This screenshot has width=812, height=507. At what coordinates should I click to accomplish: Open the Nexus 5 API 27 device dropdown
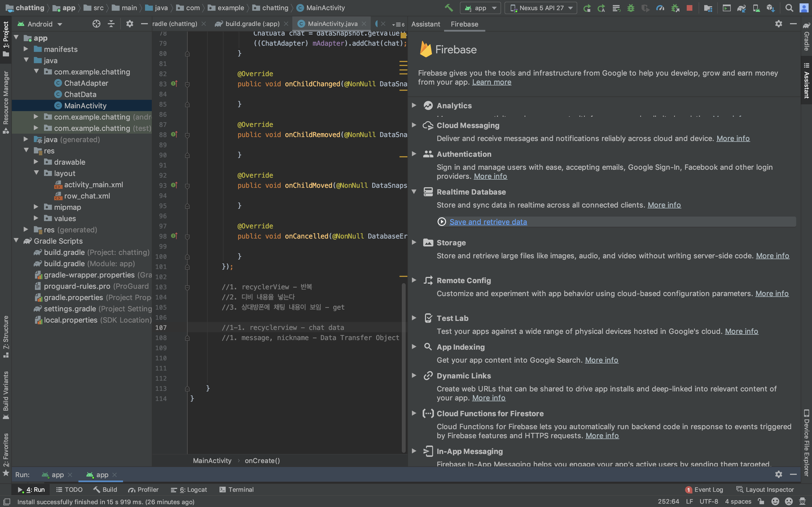click(x=540, y=8)
